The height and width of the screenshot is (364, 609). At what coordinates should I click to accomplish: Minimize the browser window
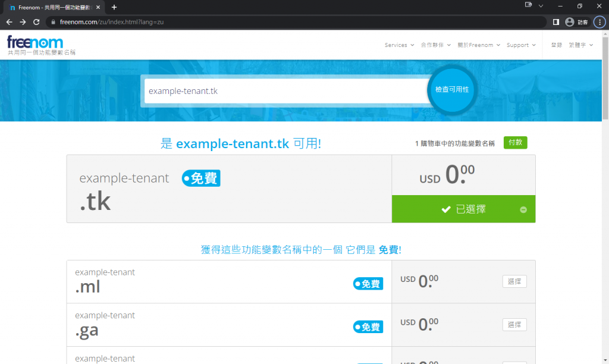point(560,6)
